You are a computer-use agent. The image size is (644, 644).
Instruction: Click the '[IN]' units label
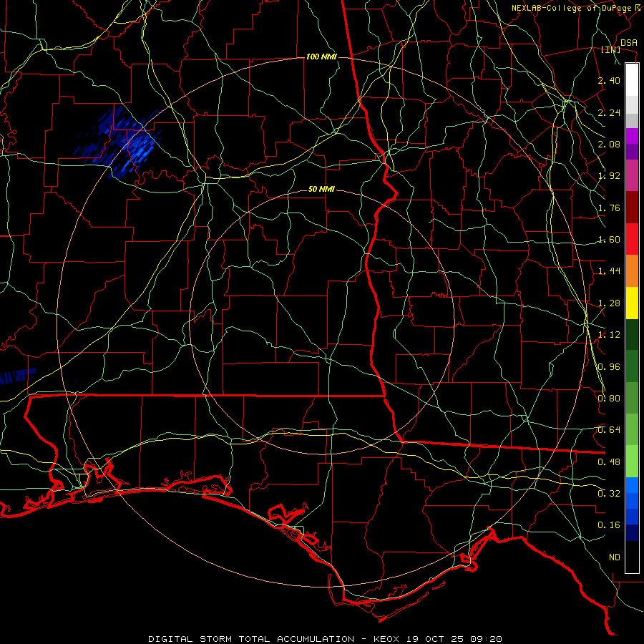(x=611, y=49)
